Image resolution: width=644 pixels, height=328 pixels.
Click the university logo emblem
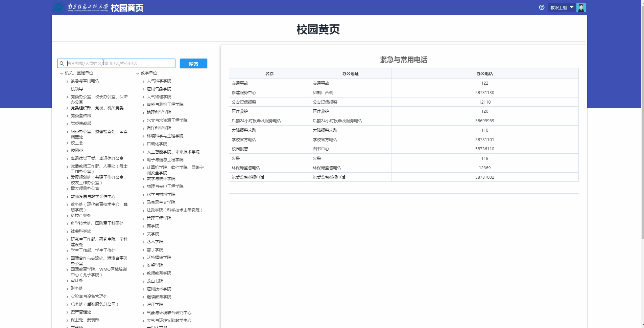(58, 7)
